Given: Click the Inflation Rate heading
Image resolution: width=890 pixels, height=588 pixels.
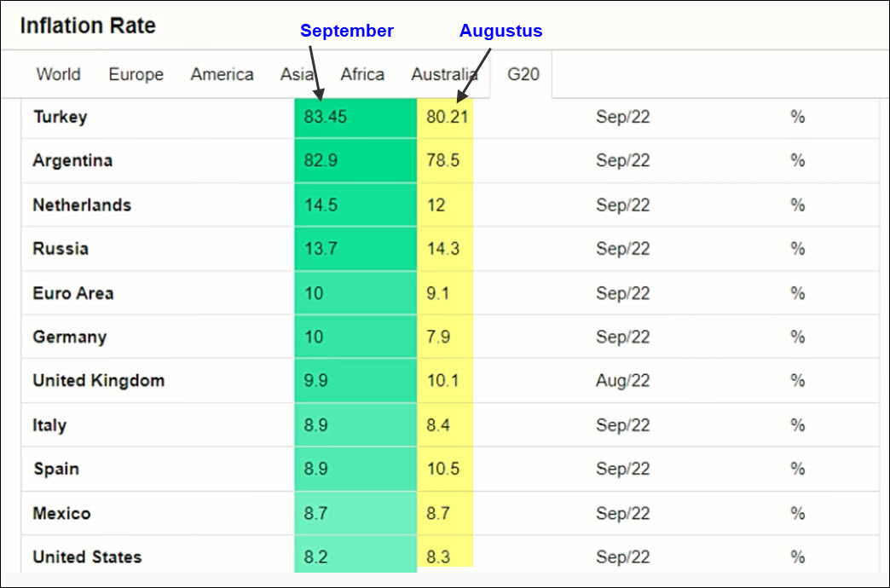Looking at the screenshot, I should (x=88, y=26).
